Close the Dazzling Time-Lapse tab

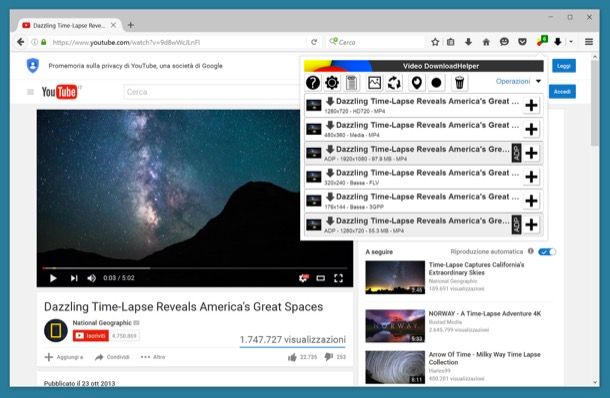(113, 25)
